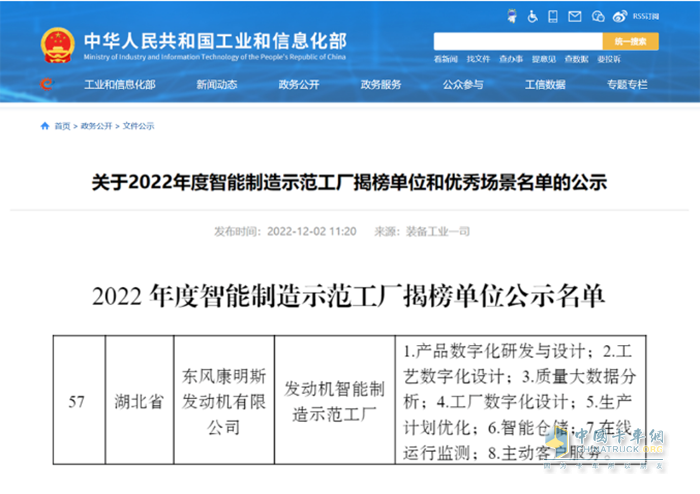Screen dimensions: 700x494
Task: Click the red e-logo beside navigation
Action: click(x=45, y=85)
